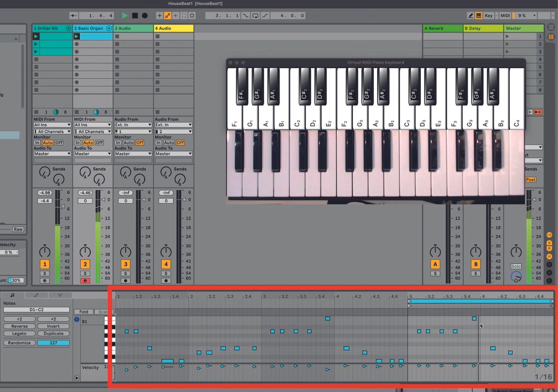Viewport: 558px width, 392px height.
Task: Launch first clip in Driller Kit track
Action: pos(36,36)
